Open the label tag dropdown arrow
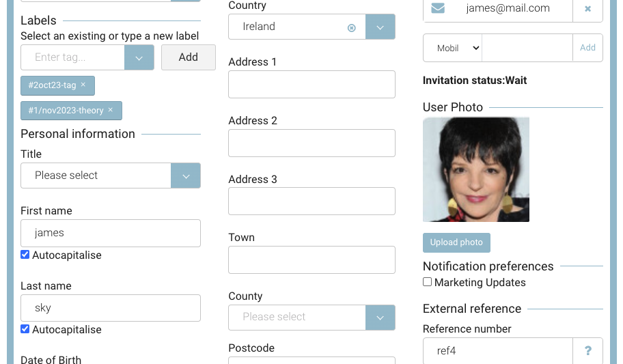This screenshot has height=364, width=623. (x=139, y=57)
